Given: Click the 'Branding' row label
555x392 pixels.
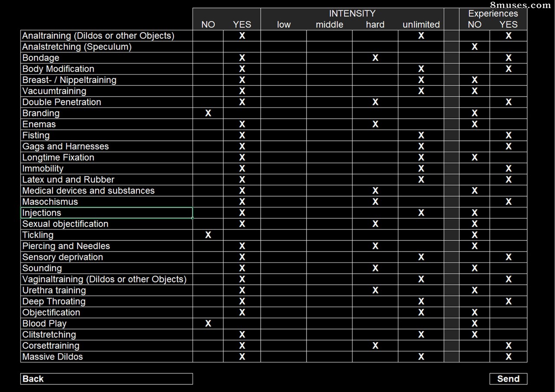Looking at the screenshot, I should pyautogui.click(x=41, y=113).
